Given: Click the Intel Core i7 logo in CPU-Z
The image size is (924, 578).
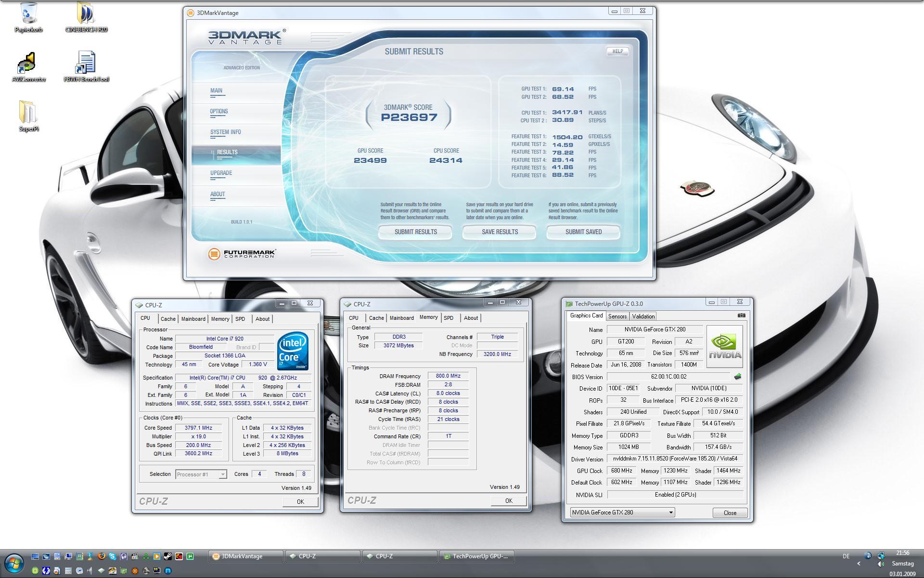Looking at the screenshot, I should click(292, 351).
